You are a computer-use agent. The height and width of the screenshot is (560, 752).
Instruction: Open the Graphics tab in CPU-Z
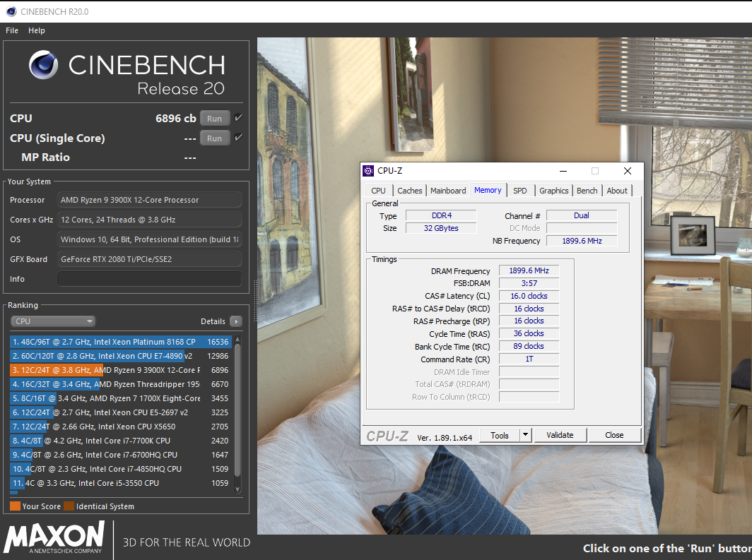(x=553, y=191)
